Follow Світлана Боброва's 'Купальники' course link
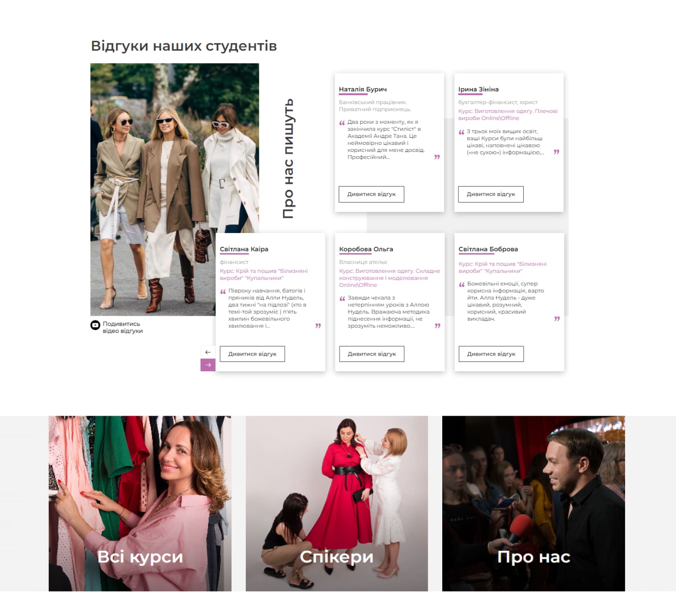 coord(502,267)
